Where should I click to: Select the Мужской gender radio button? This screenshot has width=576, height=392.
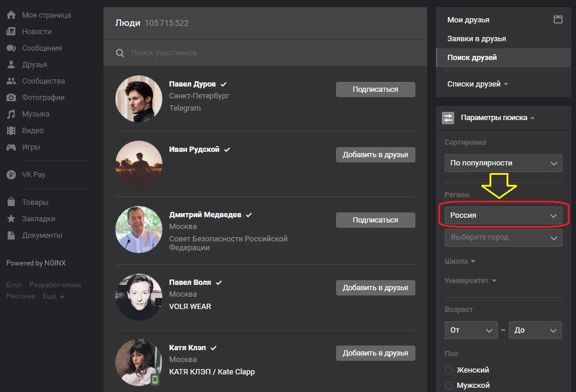[x=449, y=386]
